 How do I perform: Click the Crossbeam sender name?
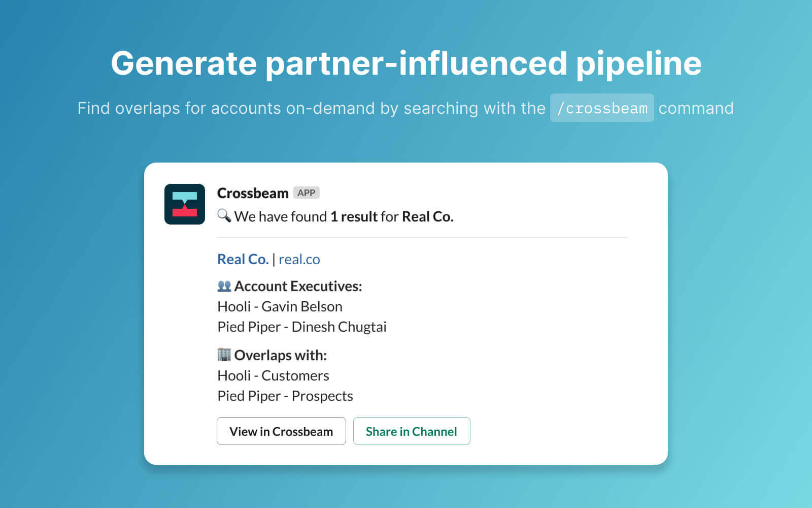253,193
